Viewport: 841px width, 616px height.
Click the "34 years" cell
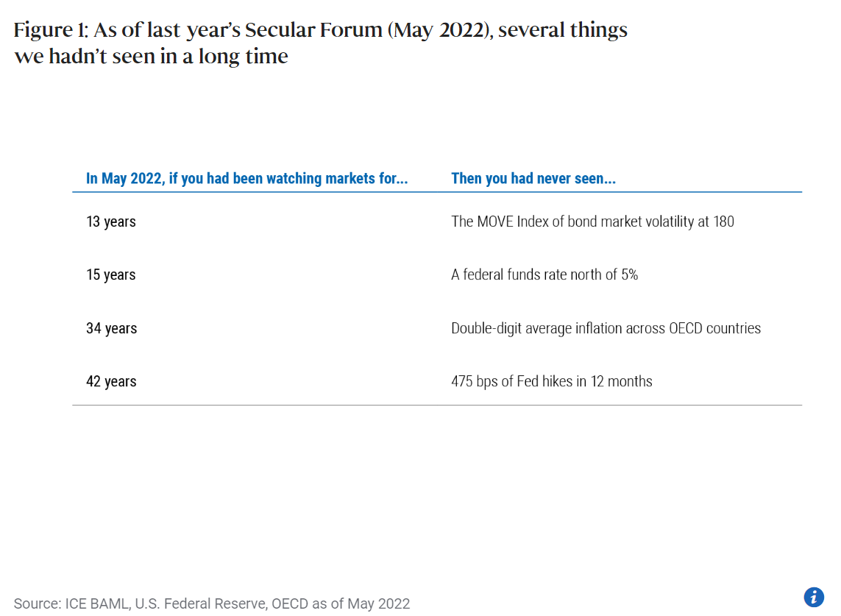[x=112, y=328]
